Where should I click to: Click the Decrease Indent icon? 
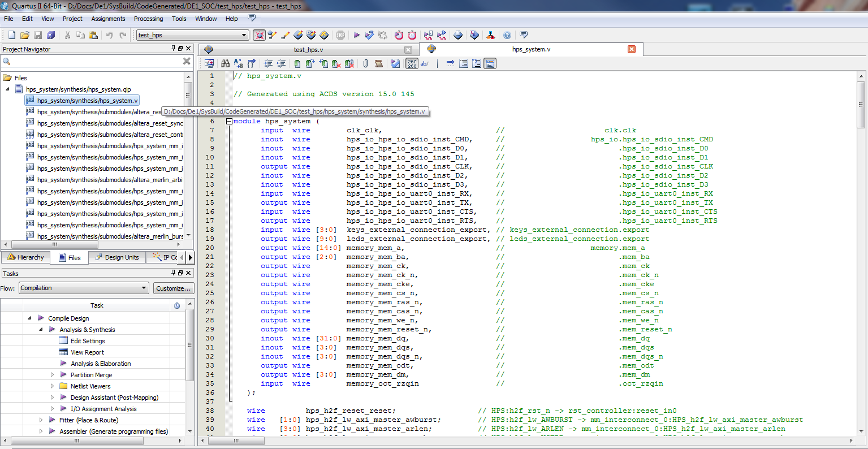coord(281,63)
